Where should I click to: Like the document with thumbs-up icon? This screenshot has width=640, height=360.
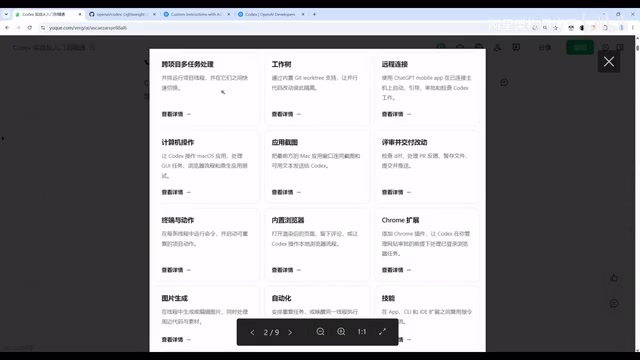(614, 278)
